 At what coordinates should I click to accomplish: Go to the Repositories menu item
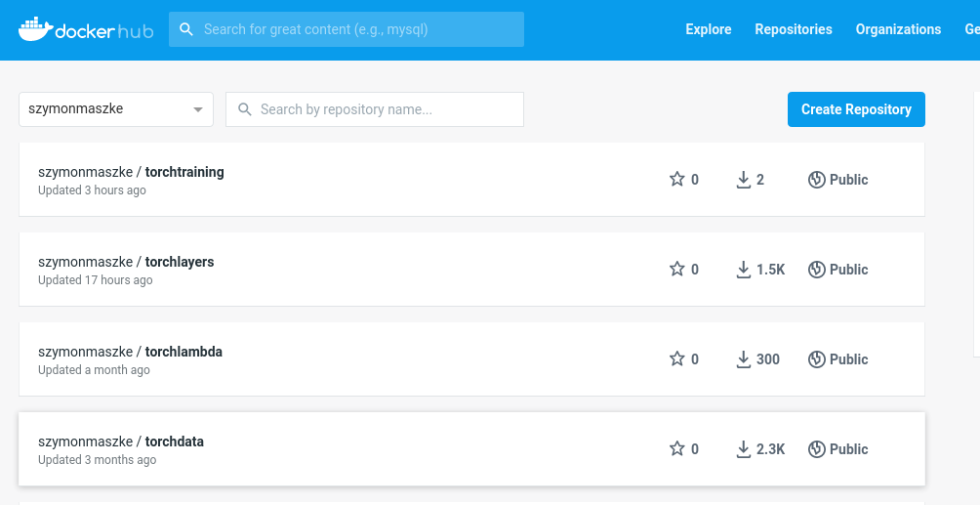794,29
